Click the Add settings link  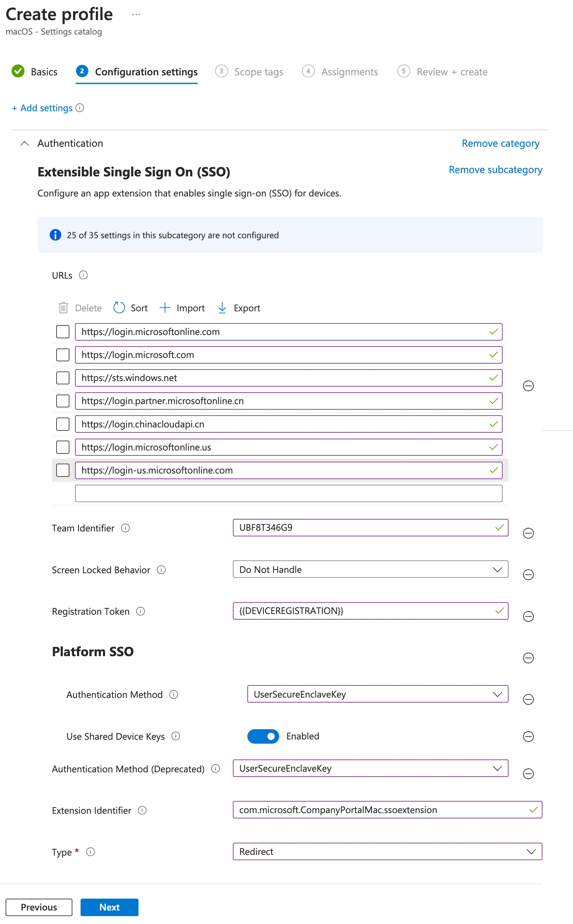point(42,108)
